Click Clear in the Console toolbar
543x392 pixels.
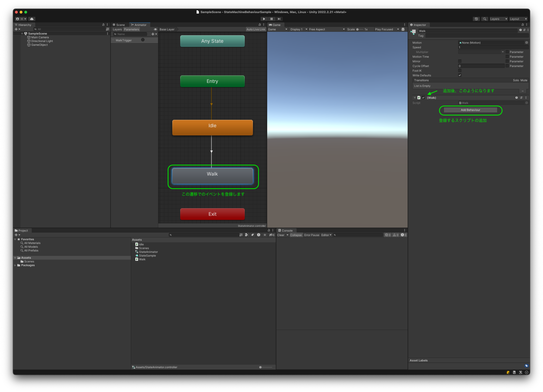click(x=281, y=235)
